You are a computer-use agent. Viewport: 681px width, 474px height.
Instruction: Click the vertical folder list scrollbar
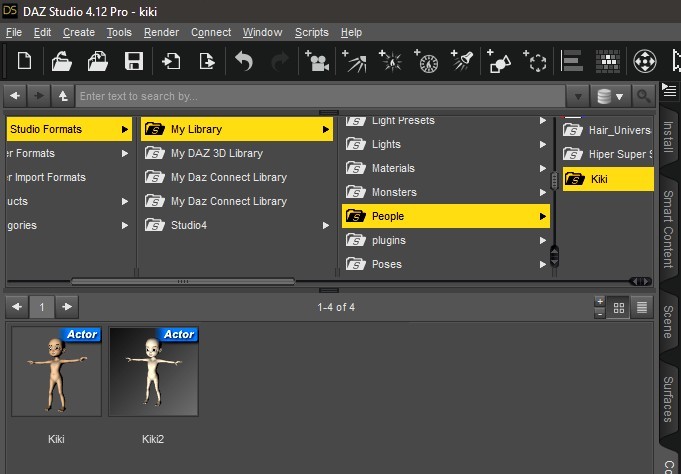click(554, 181)
